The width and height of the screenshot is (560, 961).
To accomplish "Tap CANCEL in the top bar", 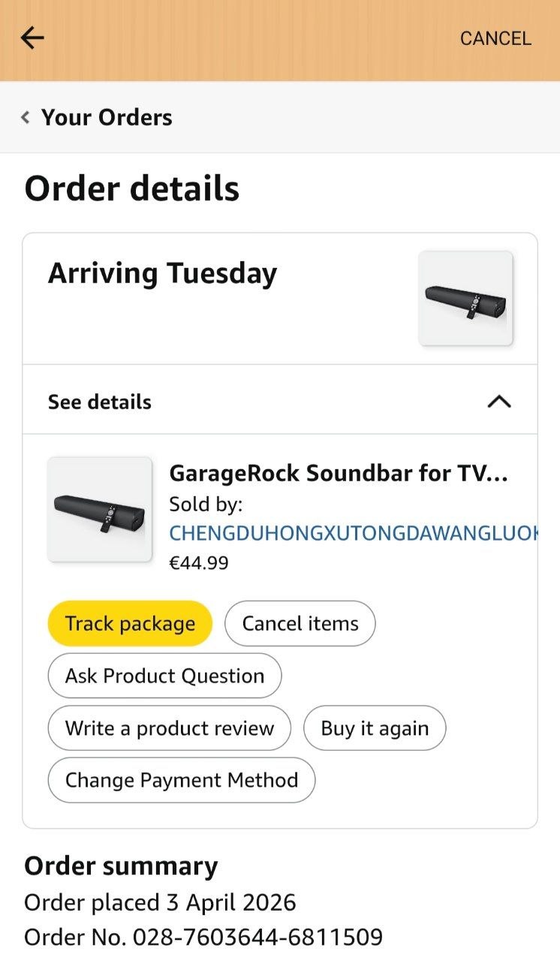I will click(495, 38).
